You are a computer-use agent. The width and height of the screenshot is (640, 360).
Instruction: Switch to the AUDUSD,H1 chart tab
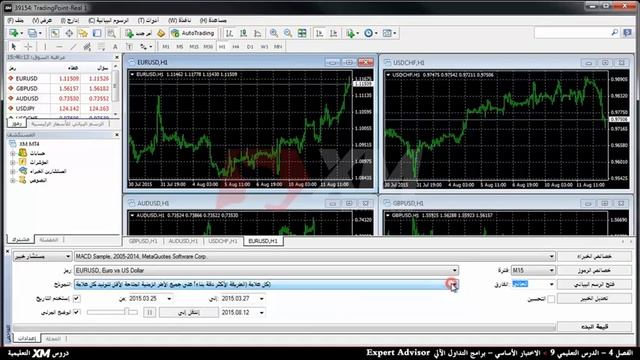point(183,241)
